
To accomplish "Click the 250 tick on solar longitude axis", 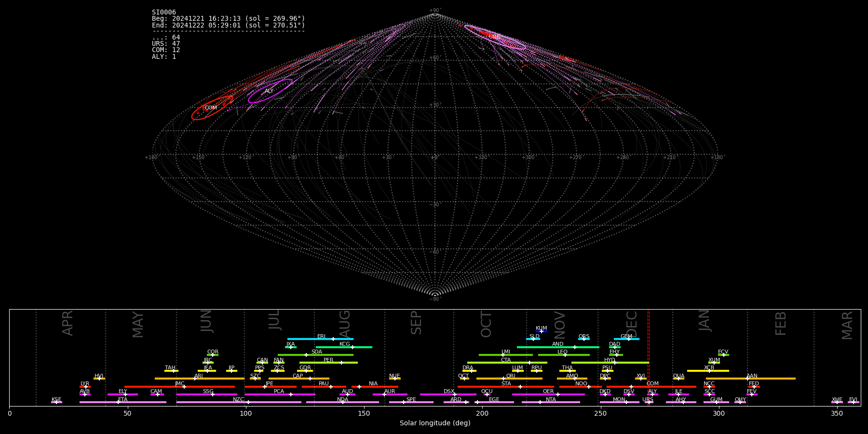I will click(x=600, y=413).
